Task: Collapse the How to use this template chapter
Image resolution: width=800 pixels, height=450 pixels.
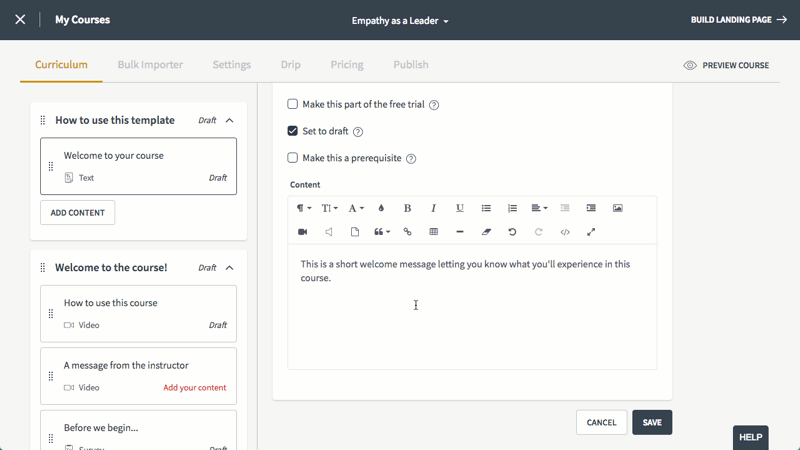Action: point(230,120)
